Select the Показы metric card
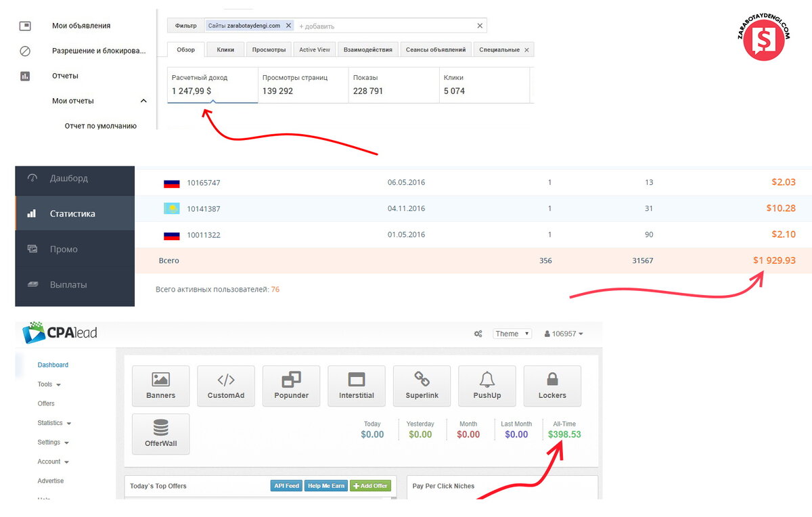Image resolution: width=812 pixels, height=517 pixels. (x=394, y=85)
